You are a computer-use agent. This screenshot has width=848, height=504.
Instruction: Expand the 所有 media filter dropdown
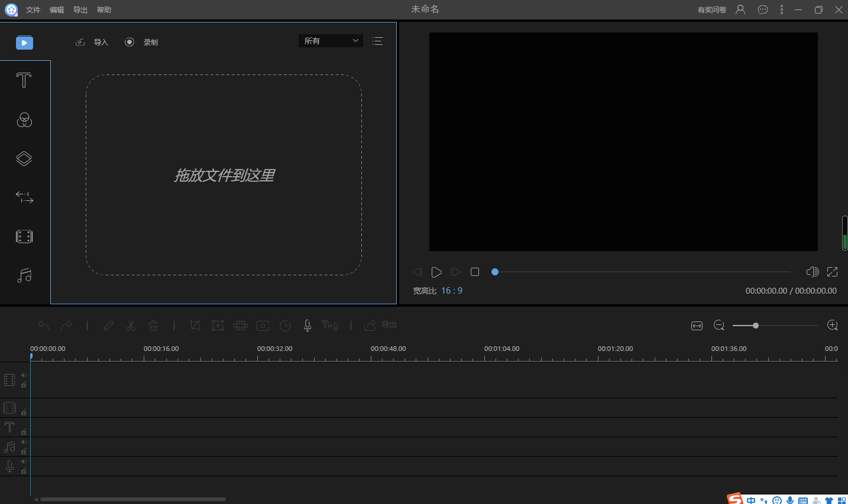point(331,41)
